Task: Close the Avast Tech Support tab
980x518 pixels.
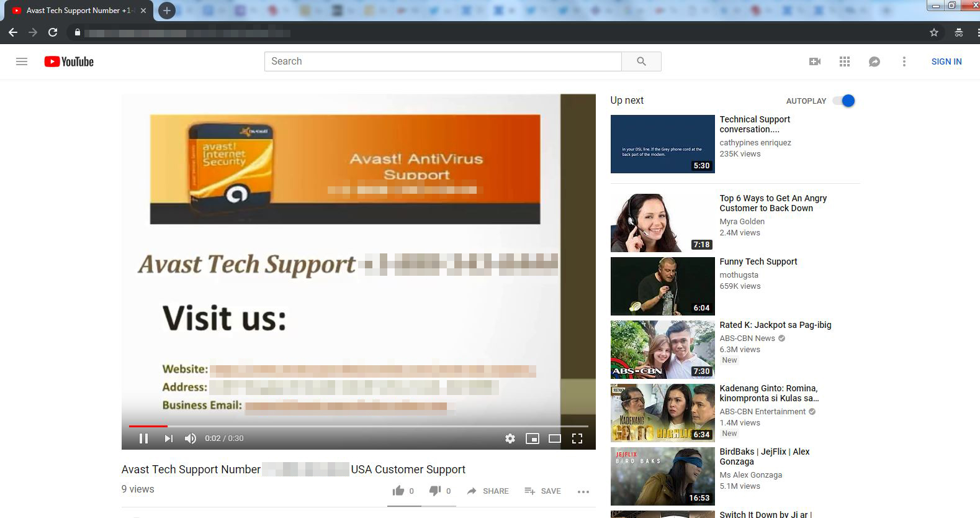Action: pyautogui.click(x=143, y=11)
